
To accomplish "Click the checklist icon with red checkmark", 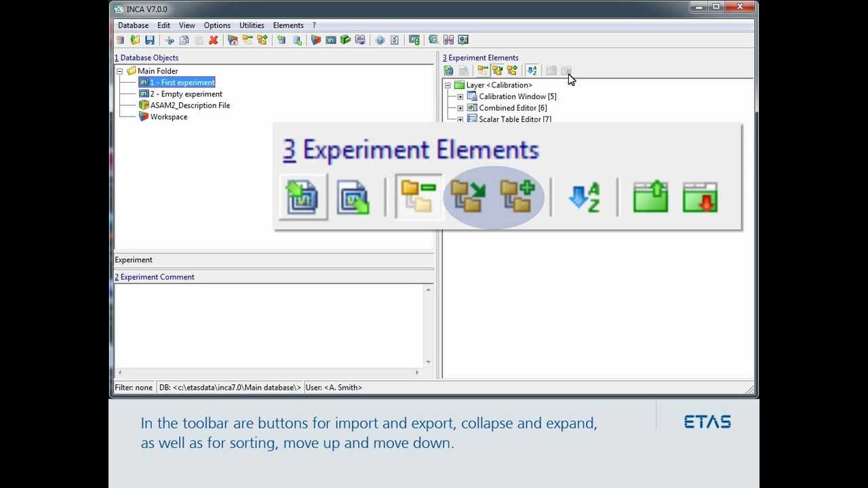I will (395, 40).
